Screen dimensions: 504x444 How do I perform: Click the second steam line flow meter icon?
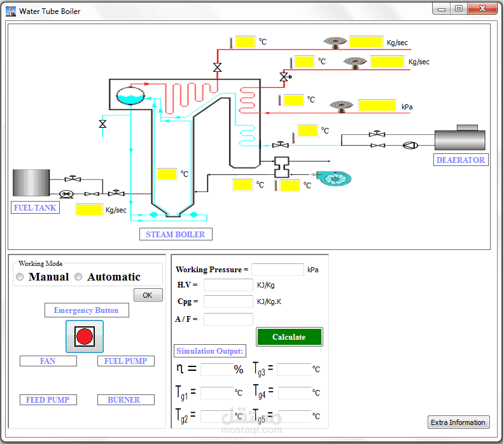click(355, 62)
